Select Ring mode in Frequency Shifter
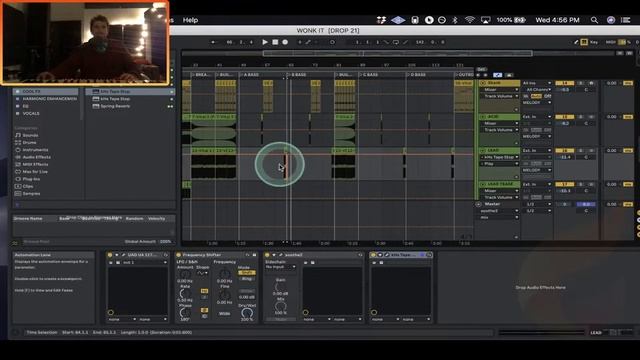This screenshot has height=360, width=640. (x=247, y=279)
